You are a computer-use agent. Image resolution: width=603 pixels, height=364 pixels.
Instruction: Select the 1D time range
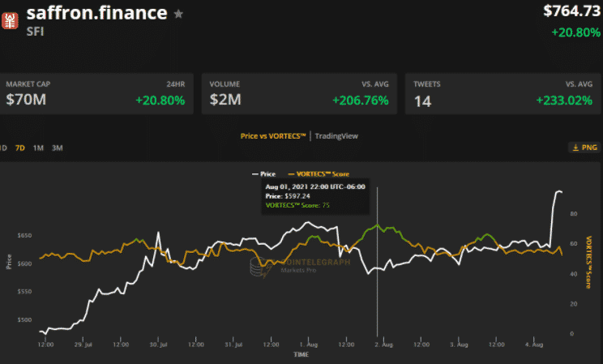click(x=3, y=148)
